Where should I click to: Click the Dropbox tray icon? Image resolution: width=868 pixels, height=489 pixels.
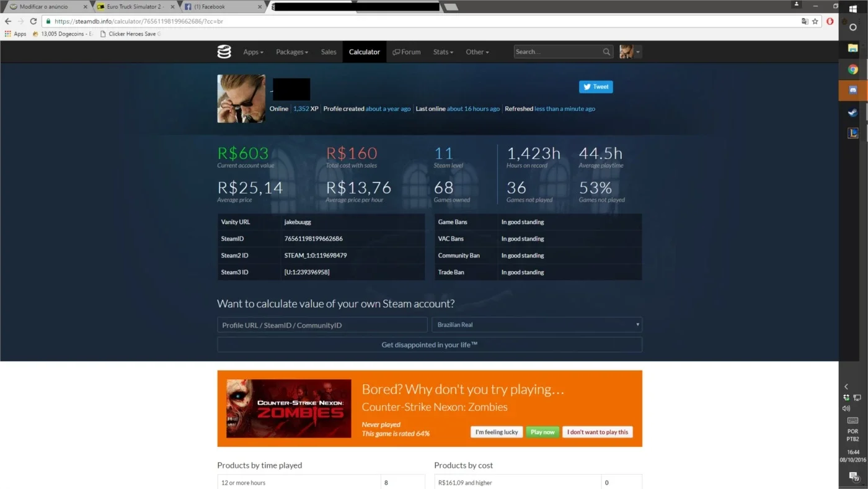point(846,397)
